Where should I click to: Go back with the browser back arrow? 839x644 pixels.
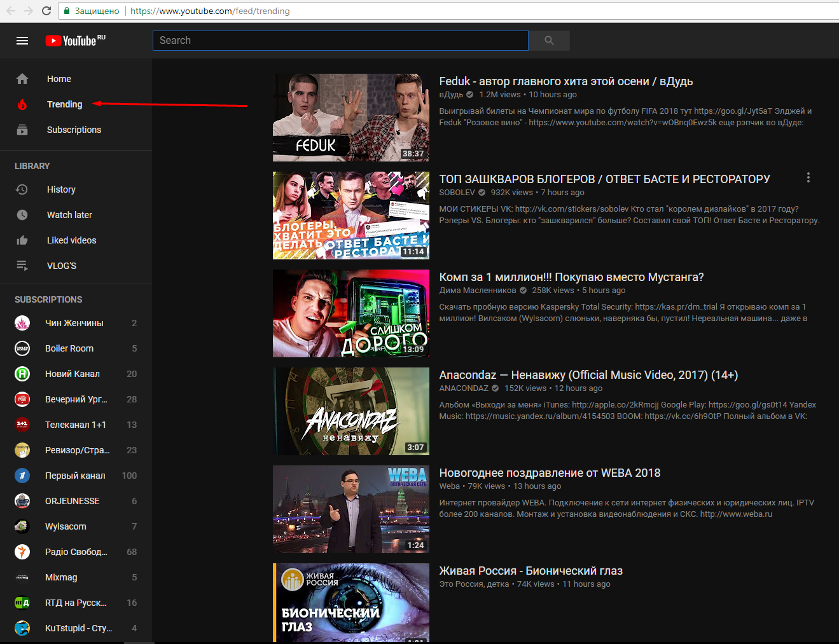(x=11, y=11)
